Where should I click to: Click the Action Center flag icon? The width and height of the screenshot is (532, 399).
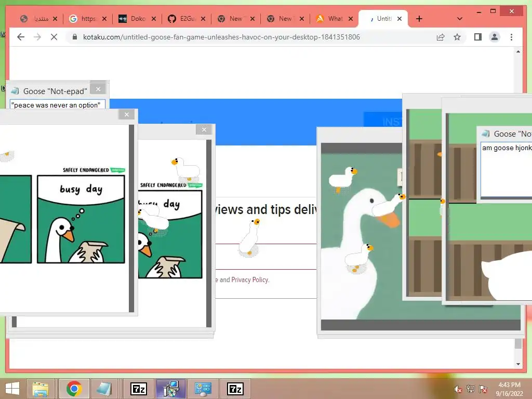pyautogui.click(x=483, y=389)
